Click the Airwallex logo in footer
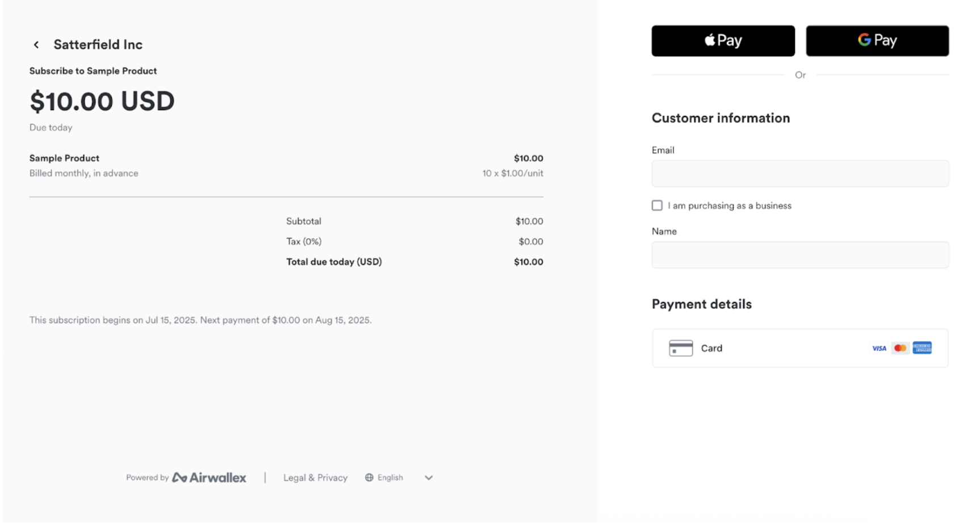 tap(210, 478)
